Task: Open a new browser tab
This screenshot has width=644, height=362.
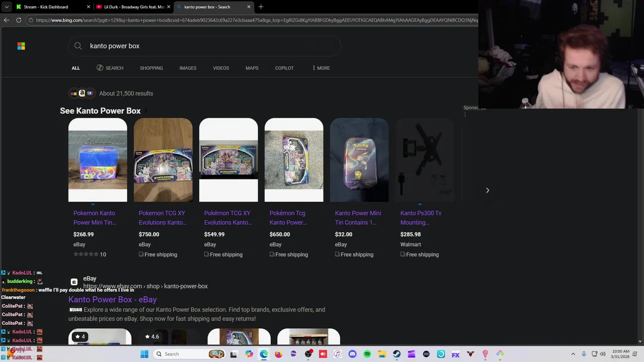Action: click(x=261, y=7)
